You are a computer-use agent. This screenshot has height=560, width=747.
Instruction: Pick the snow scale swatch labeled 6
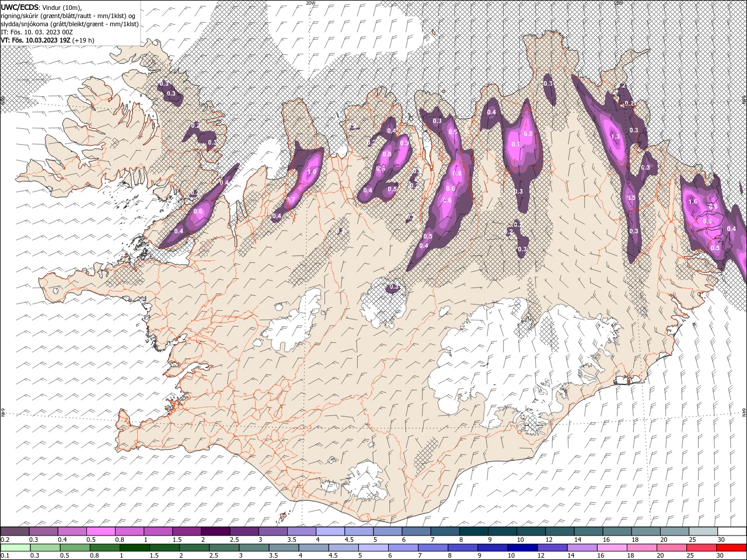[416, 531]
